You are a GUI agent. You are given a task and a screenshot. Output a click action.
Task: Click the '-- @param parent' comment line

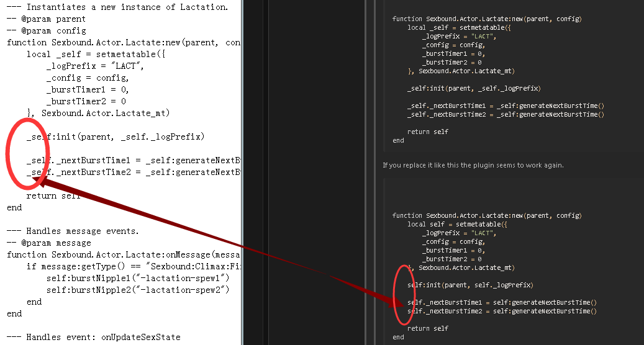pyautogui.click(x=46, y=19)
